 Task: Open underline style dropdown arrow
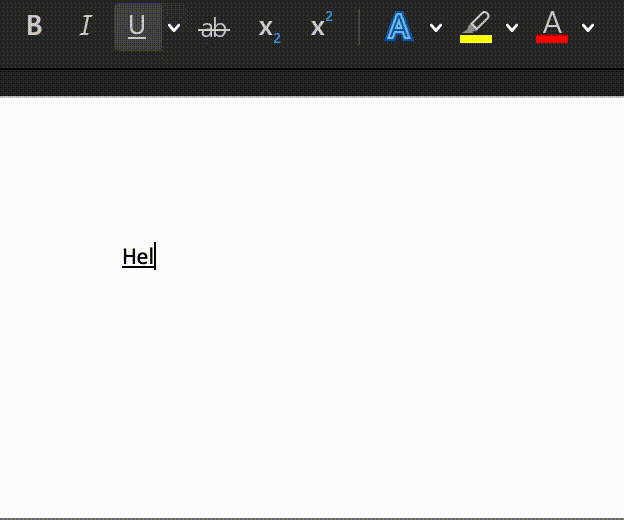click(x=174, y=27)
